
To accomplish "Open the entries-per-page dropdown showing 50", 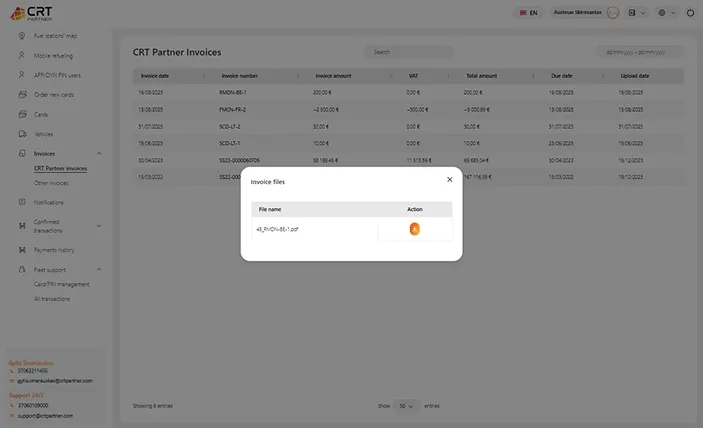I will click(406, 406).
